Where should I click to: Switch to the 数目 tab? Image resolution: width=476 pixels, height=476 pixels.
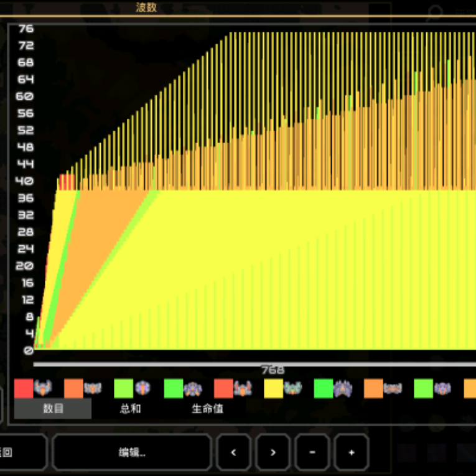click(53, 409)
